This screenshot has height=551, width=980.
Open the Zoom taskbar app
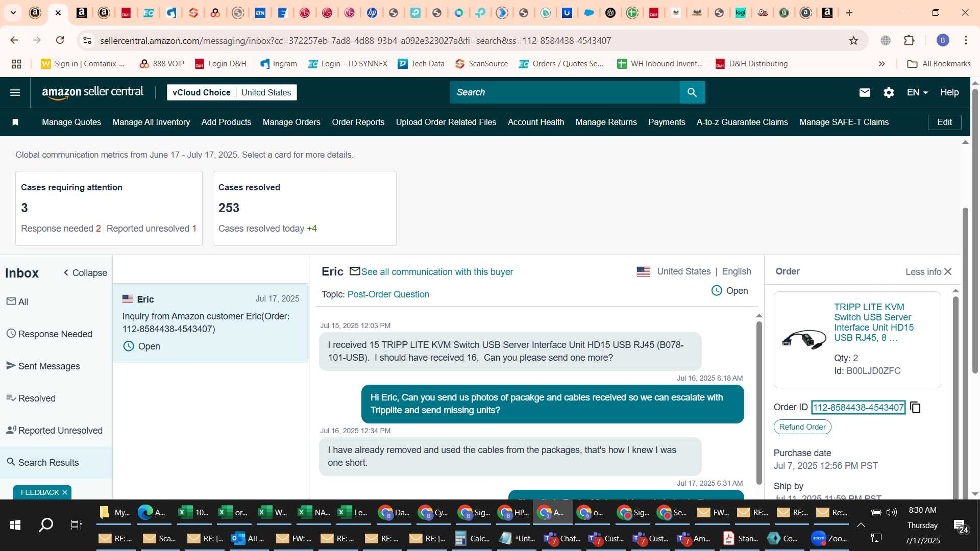[830, 538]
